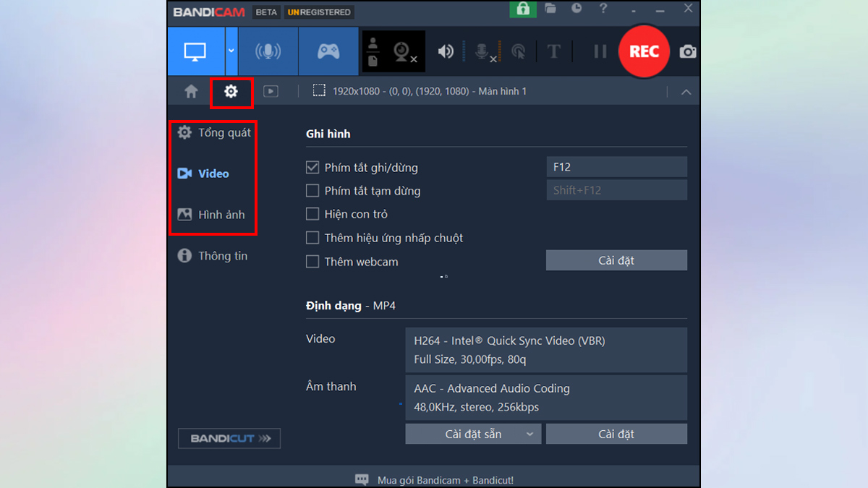This screenshot has height=488, width=868.
Task: Open the settings gear tab
Action: 231,91
